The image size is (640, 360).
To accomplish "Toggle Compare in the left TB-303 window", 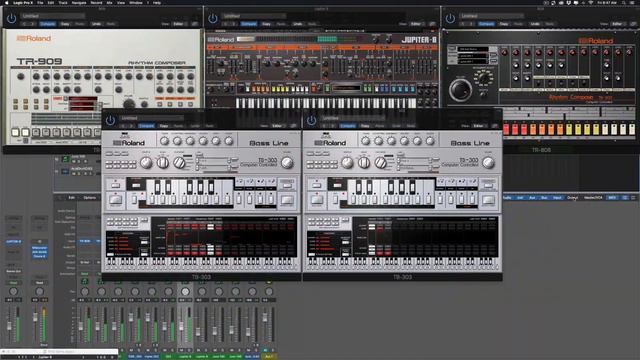I will (146, 126).
